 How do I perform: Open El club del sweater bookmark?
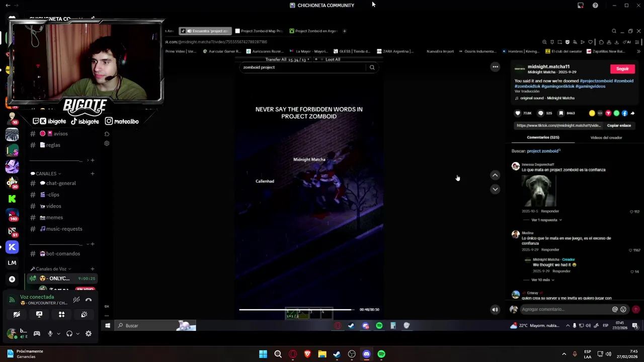pyautogui.click(x=563, y=51)
